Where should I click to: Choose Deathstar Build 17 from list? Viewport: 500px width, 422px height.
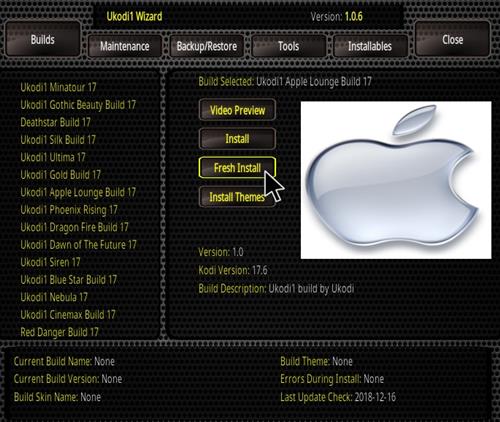(55, 122)
